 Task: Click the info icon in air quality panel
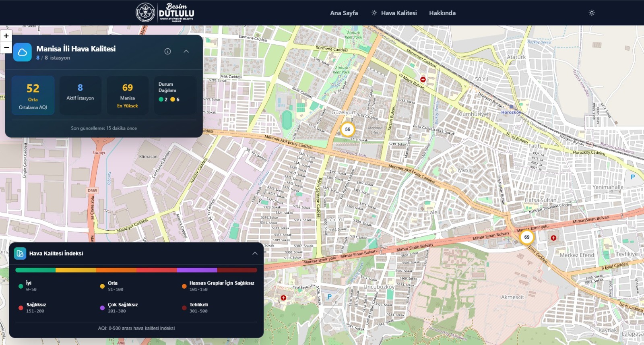(167, 52)
